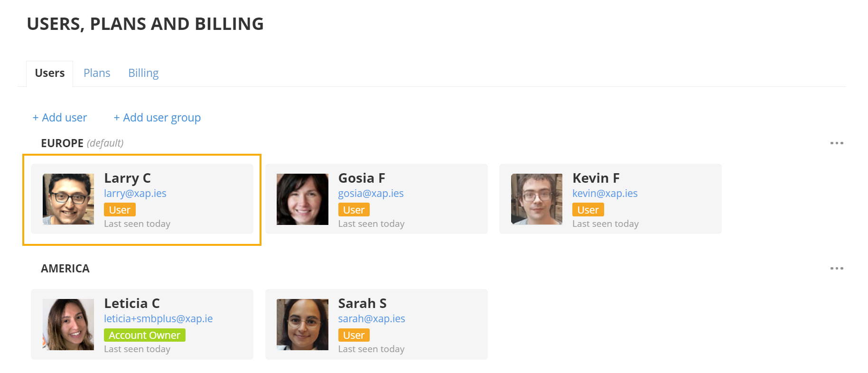Image resolution: width=868 pixels, height=373 pixels.
Task: Select the Users tab
Action: [x=50, y=73]
